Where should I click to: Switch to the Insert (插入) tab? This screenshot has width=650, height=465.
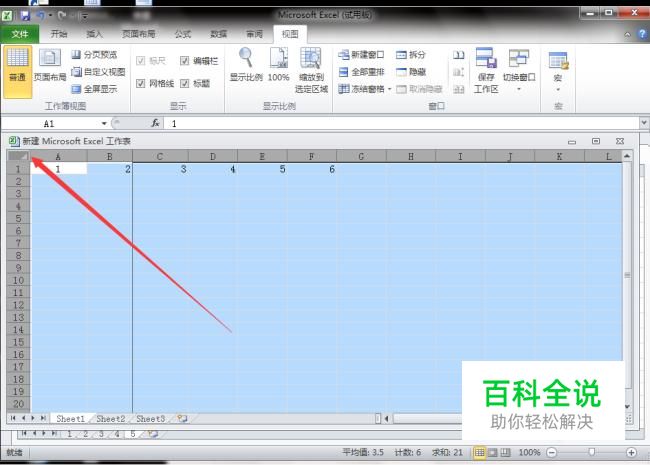click(94, 34)
